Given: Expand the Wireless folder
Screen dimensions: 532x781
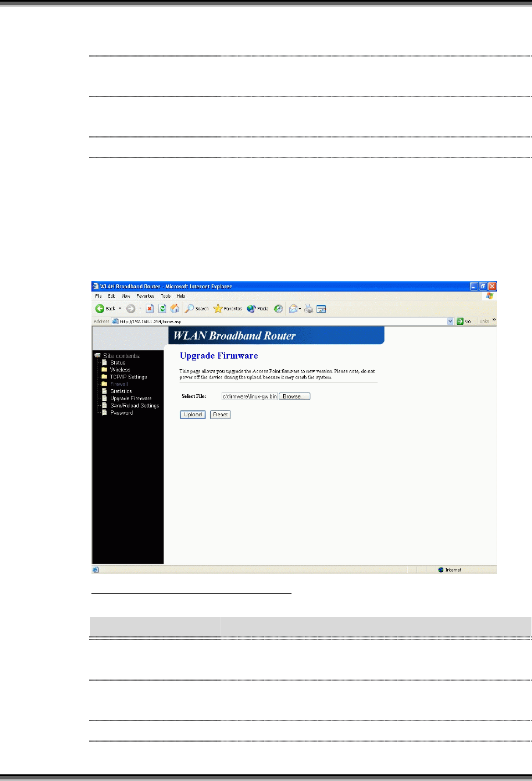Looking at the screenshot, I should (120, 370).
